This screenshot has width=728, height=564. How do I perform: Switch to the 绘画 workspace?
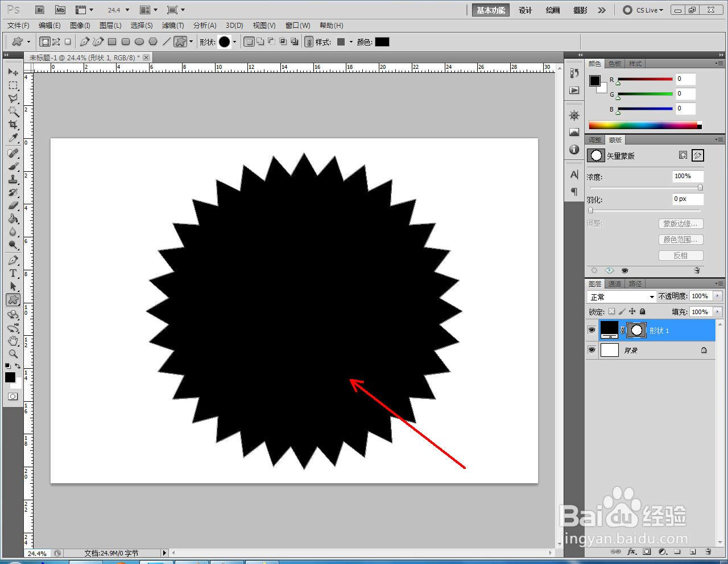click(553, 10)
